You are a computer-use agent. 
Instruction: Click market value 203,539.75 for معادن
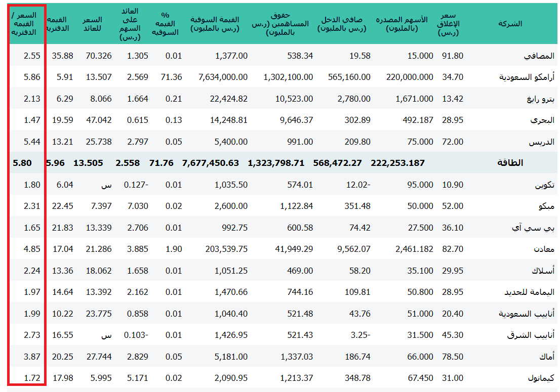[x=226, y=249]
